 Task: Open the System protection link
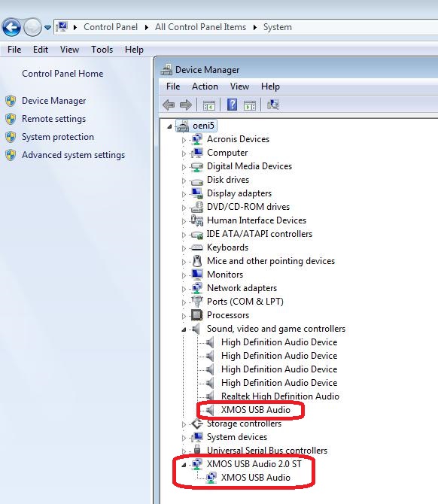click(58, 137)
